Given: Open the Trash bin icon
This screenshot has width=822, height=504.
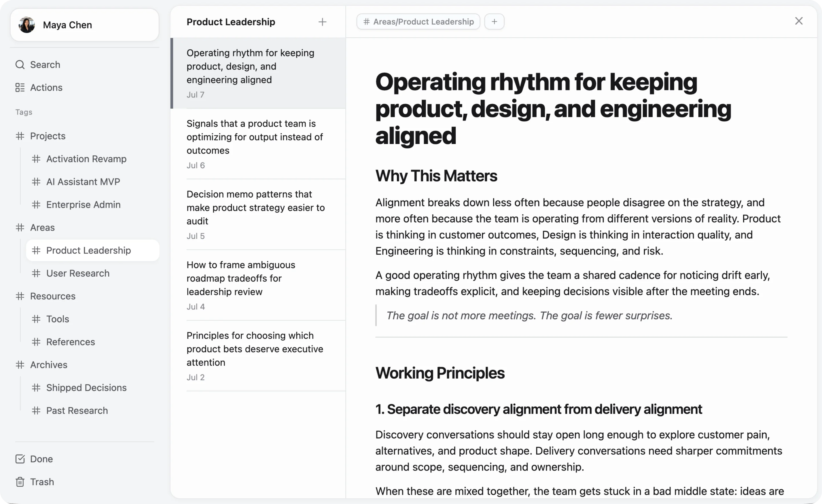Looking at the screenshot, I should click(20, 482).
